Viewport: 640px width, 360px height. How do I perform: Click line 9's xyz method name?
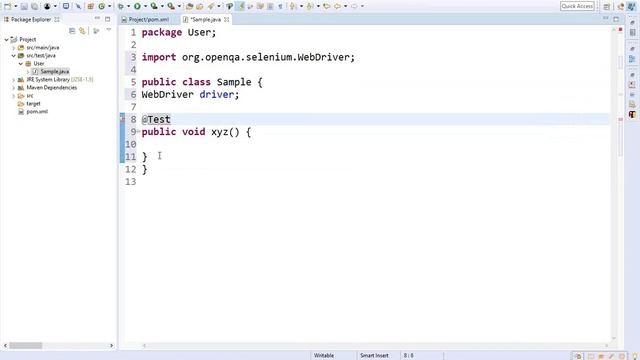(219, 132)
